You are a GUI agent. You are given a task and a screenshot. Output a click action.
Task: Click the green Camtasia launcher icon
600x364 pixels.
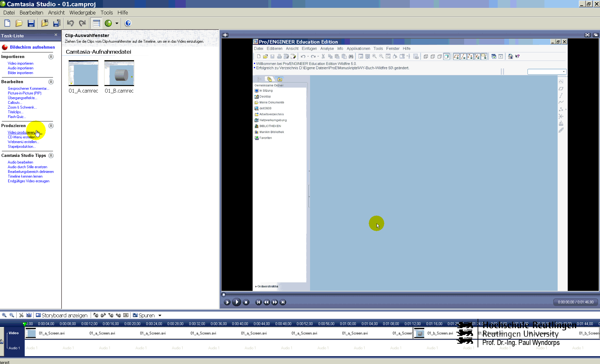108,23
